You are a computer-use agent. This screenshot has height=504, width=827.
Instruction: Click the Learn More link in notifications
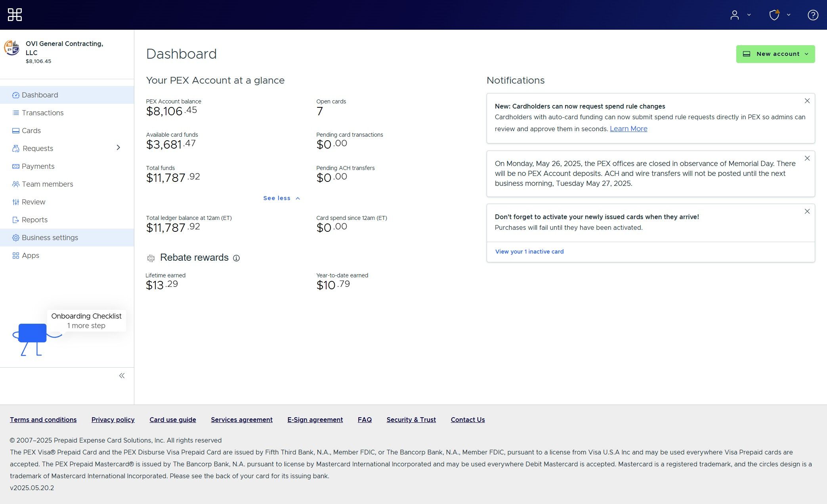(628, 128)
